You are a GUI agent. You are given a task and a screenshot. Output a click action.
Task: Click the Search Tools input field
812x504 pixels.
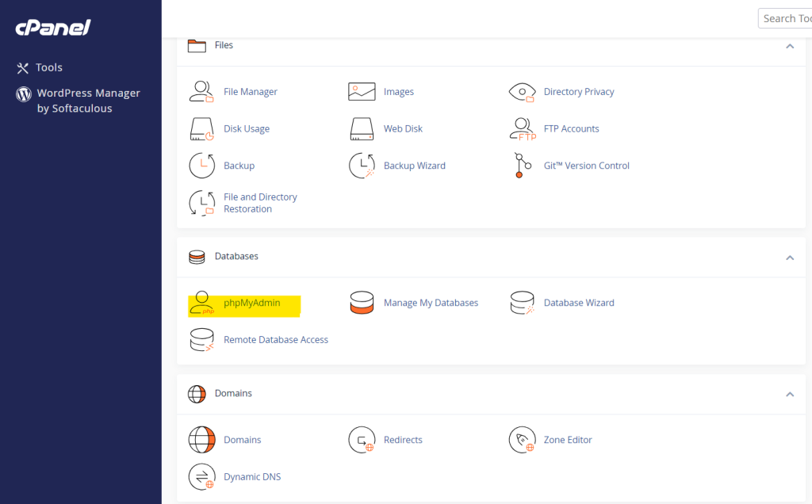(789, 17)
